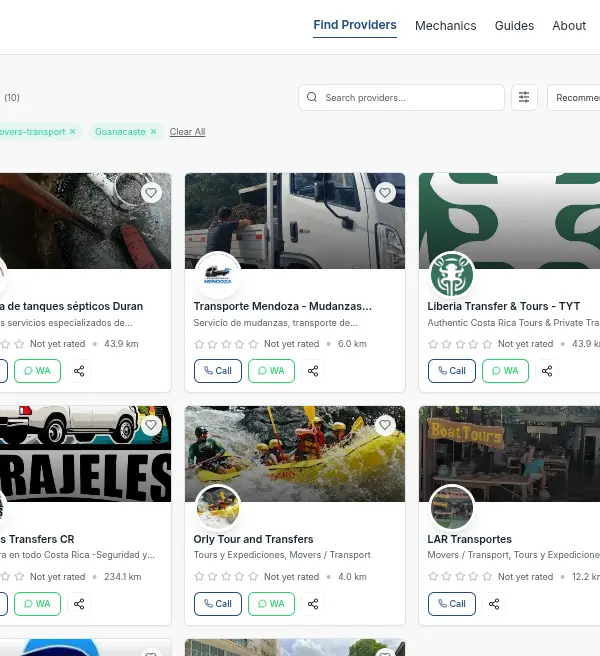Click the LAR Transportes avatar

(451, 508)
